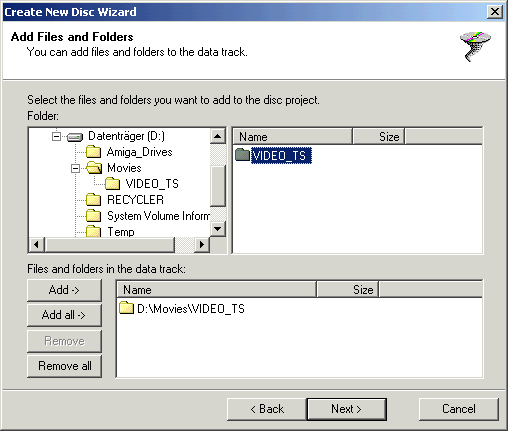The height and width of the screenshot is (431, 508).
Task: Click the folder tree scroll-up arrow
Action: [218, 136]
